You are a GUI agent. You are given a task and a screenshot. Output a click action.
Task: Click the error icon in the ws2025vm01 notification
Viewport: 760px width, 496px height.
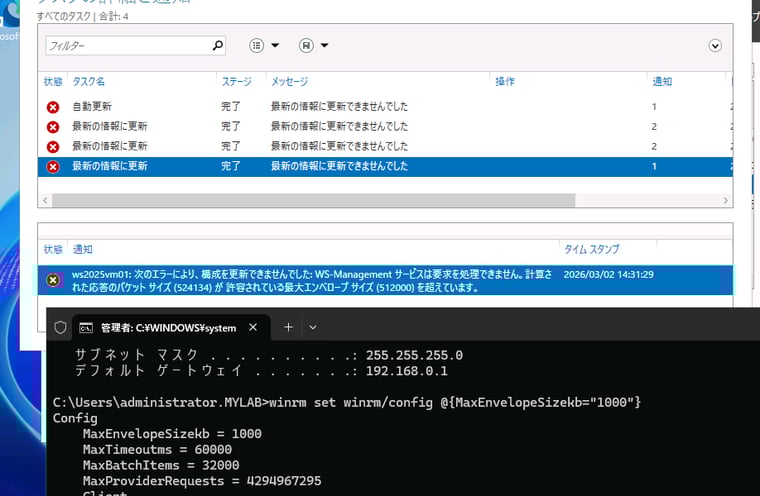tap(53, 280)
